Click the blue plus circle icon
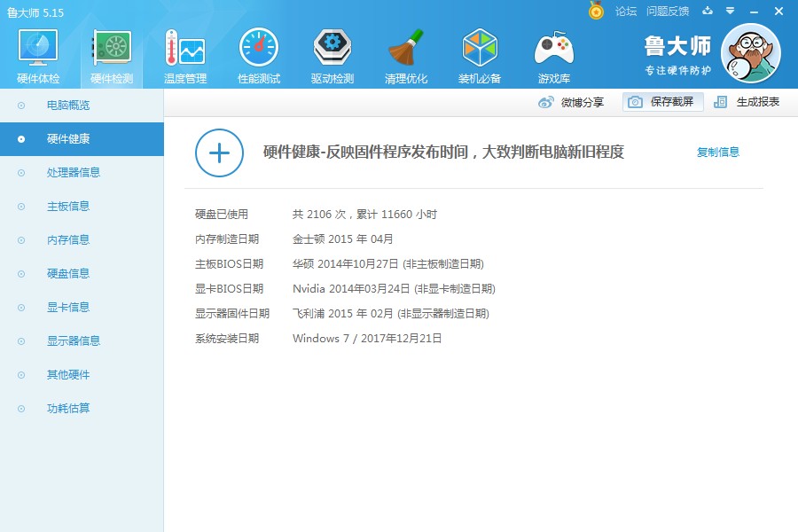The width and height of the screenshot is (798, 532). [219, 153]
